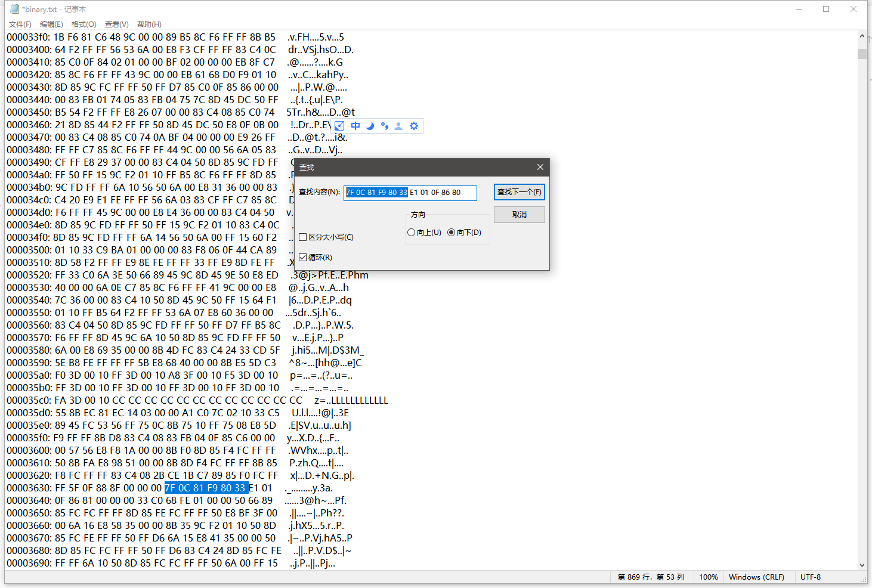Open the 帮助(H) menu
Image resolution: width=872 pixels, height=588 pixels.
pyautogui.click(x=149, y=24)
